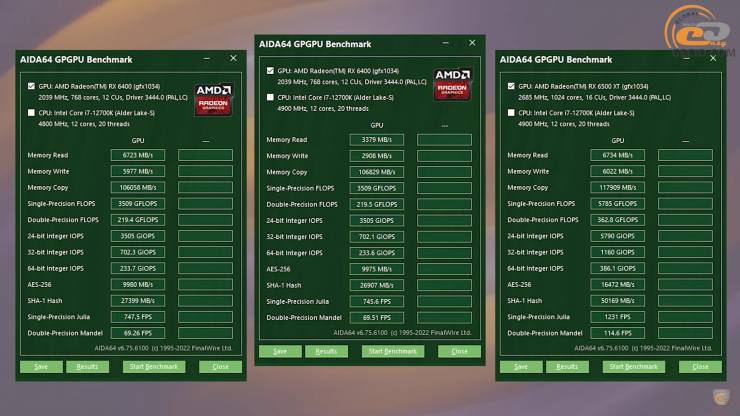
Task: Select the Double-Precision Mandel value 114.6 FPS
Action: 617,333
